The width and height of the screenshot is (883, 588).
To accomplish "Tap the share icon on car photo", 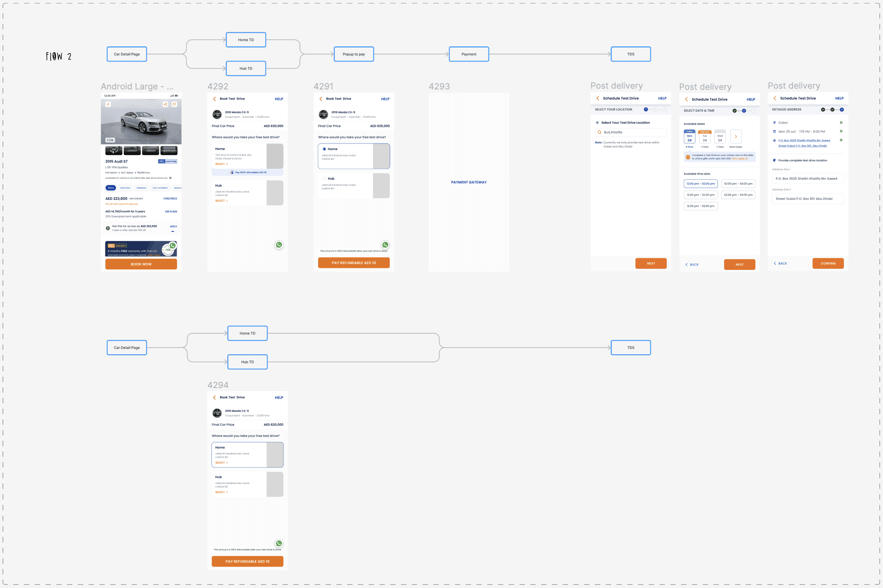I will 165,104.
